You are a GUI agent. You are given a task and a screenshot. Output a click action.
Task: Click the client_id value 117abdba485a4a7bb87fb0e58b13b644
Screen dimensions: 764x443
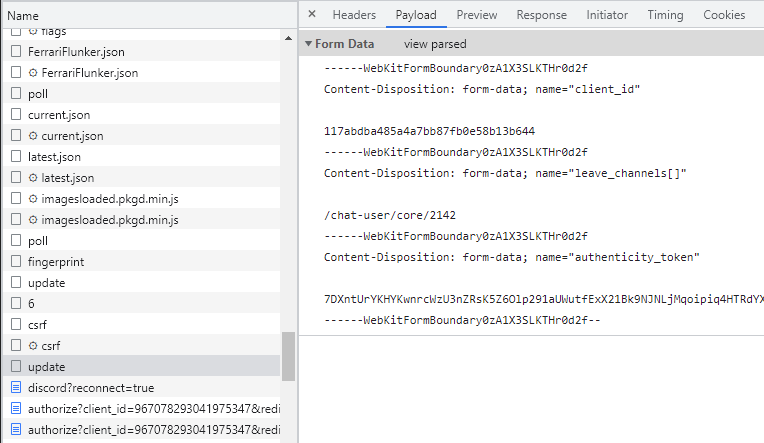[429, 131]
